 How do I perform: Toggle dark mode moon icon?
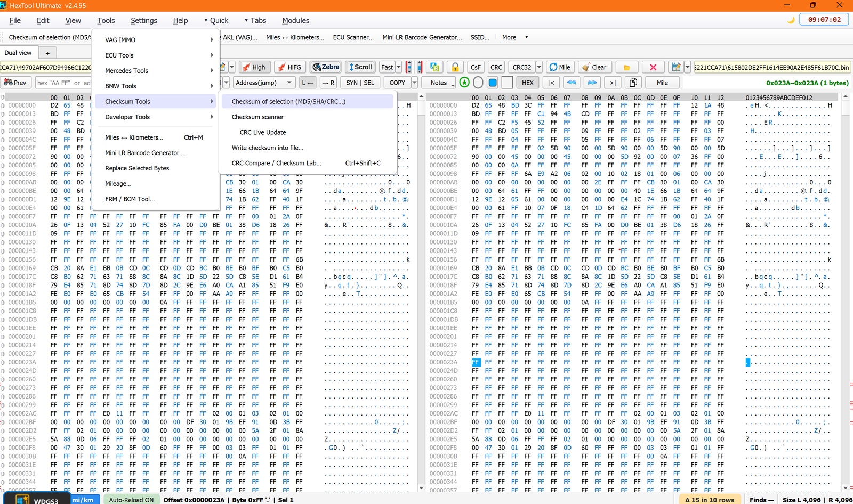tap(791, 20)
